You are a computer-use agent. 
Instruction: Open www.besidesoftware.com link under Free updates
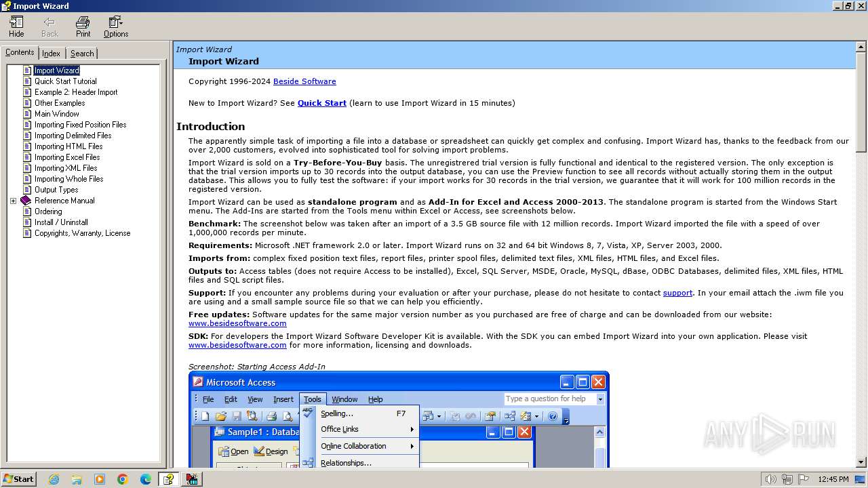point(237,323)
